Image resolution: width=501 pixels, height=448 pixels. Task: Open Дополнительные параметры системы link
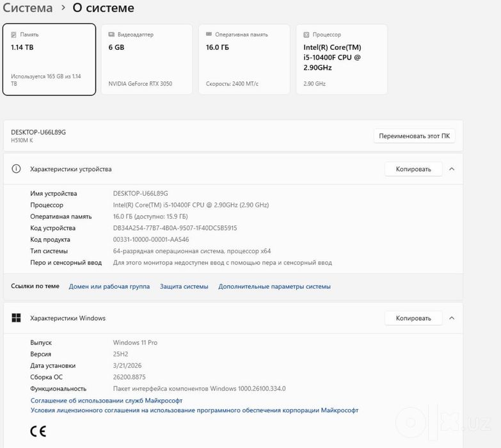point(274,286)
